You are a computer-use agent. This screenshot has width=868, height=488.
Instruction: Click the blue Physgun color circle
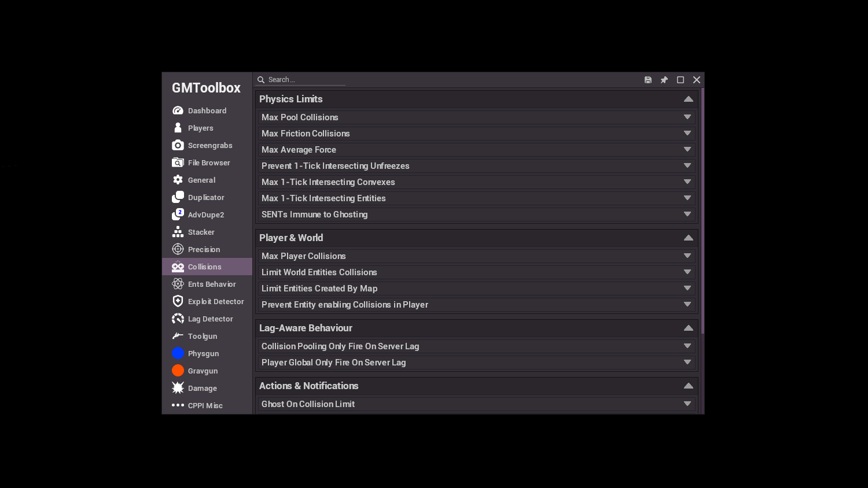click(178, 353)
